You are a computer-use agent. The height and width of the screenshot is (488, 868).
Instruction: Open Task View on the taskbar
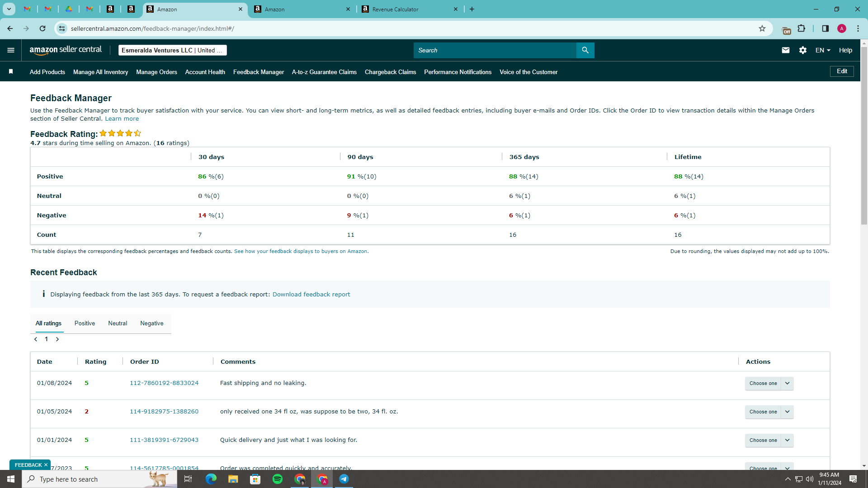pyautogui.click(x=188, y=479)
